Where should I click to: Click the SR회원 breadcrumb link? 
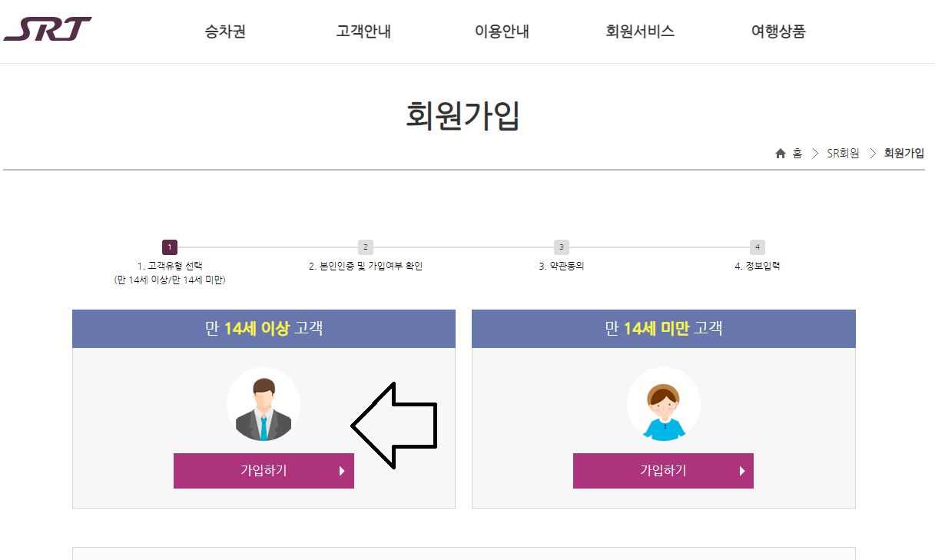pos(843,153)
